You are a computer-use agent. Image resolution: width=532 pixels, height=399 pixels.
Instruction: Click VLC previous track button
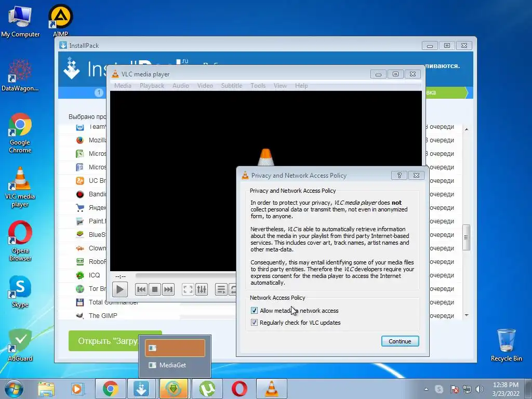(141, 289)
